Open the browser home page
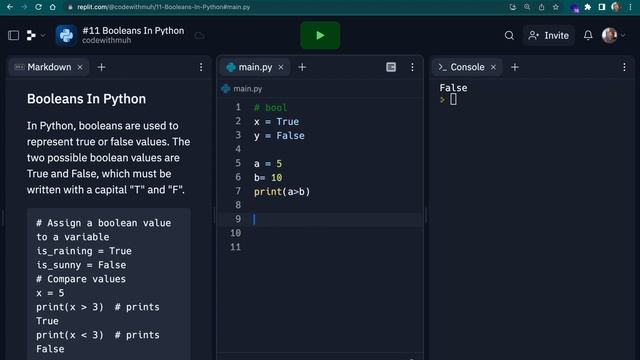Image resolution: width=640 pixels, height=360 pixels. point(52,7)
